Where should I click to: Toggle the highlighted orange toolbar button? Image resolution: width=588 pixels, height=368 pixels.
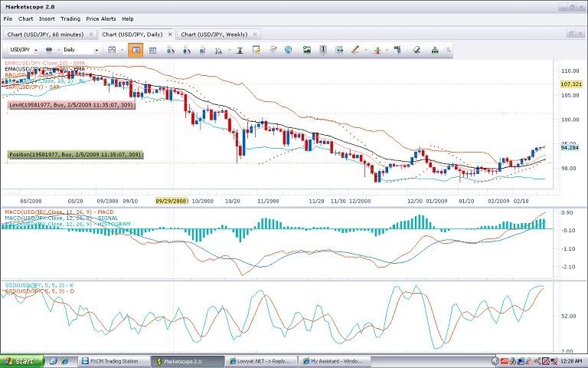click(x=136, y=50)
